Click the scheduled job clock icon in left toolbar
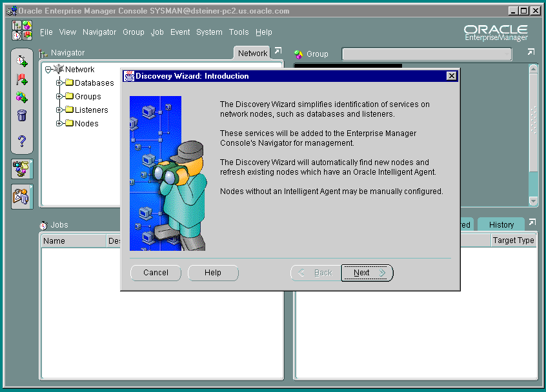The height and width of the screenshot is (392, 546). [x=21, y=61]
